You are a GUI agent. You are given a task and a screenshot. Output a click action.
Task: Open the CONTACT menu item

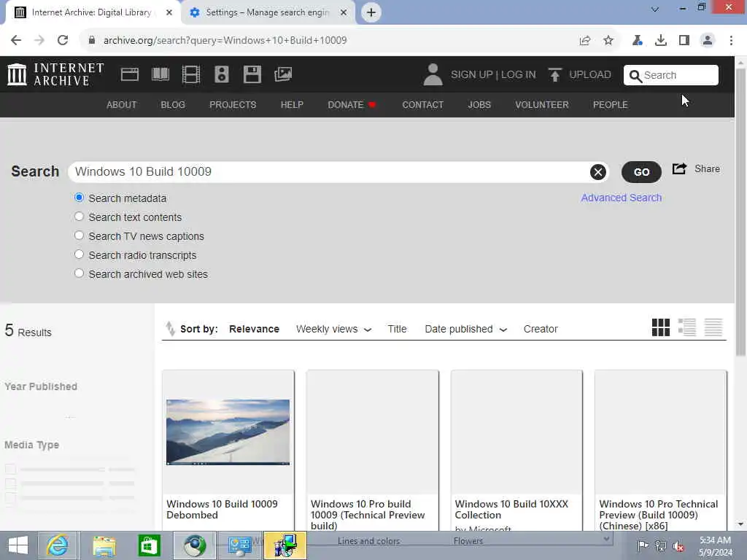(x=422, y=105)
